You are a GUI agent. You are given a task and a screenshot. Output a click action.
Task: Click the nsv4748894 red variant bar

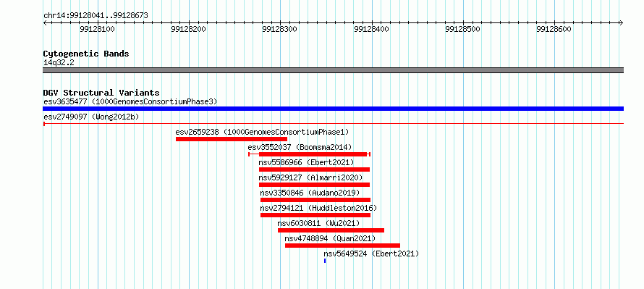[342, 246]
